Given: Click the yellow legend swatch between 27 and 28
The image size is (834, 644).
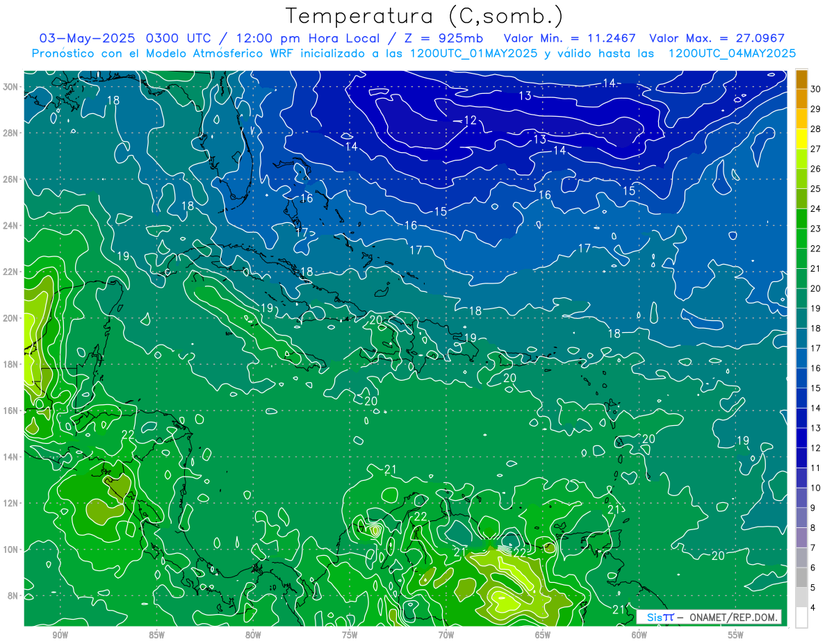Looking at the screenshot, I should tap(801, 139).
